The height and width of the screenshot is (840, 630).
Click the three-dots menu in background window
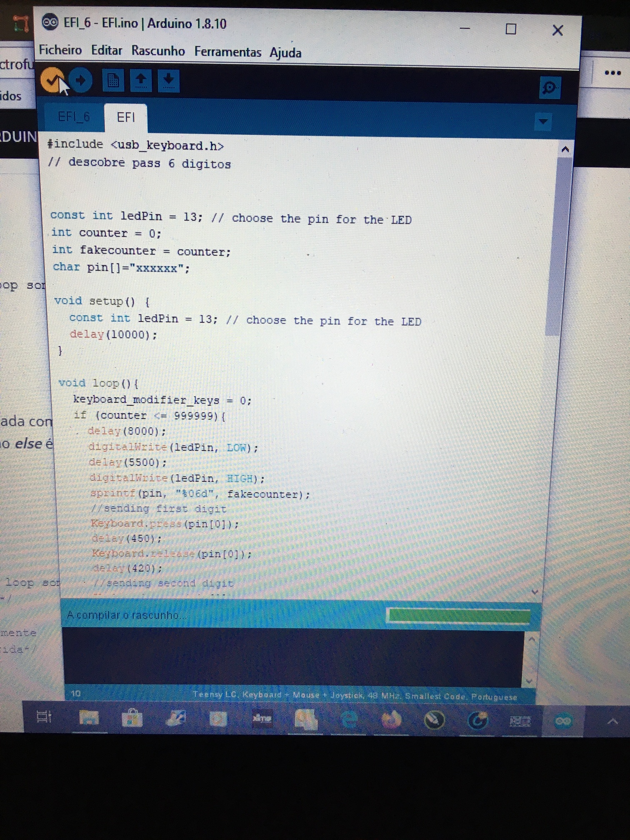(612, 73)
